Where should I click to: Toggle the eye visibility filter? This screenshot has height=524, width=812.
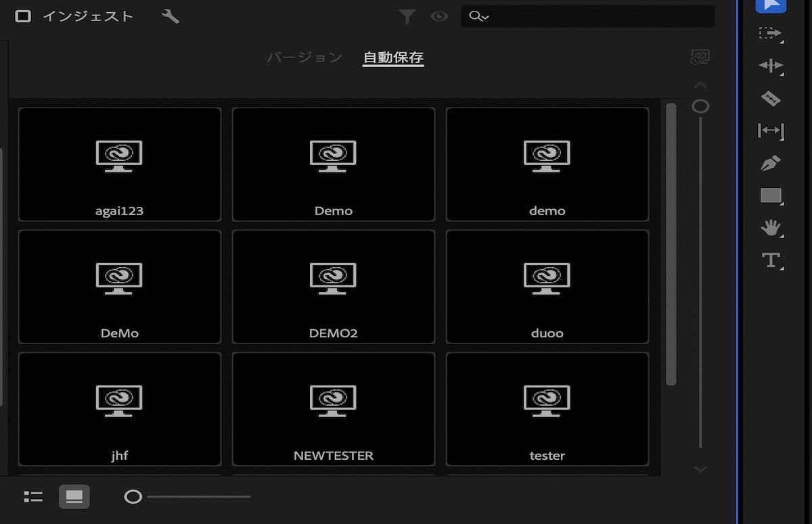[x=439, y=16]
